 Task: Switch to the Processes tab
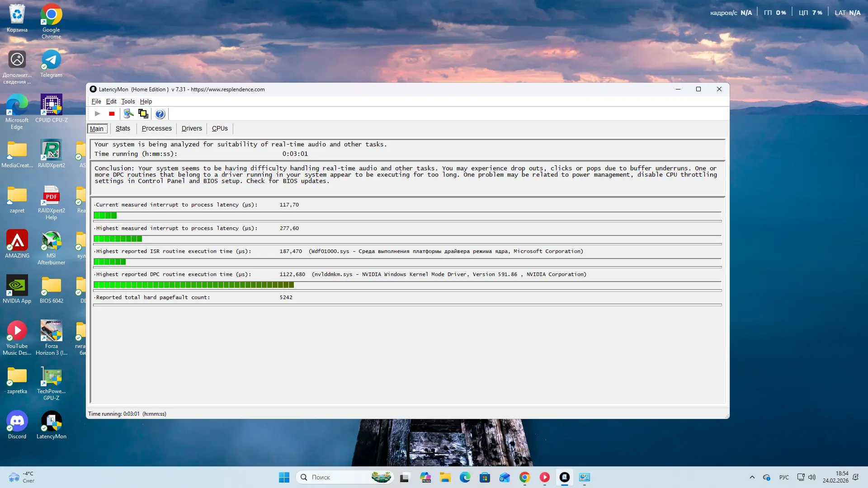[156, 128]
